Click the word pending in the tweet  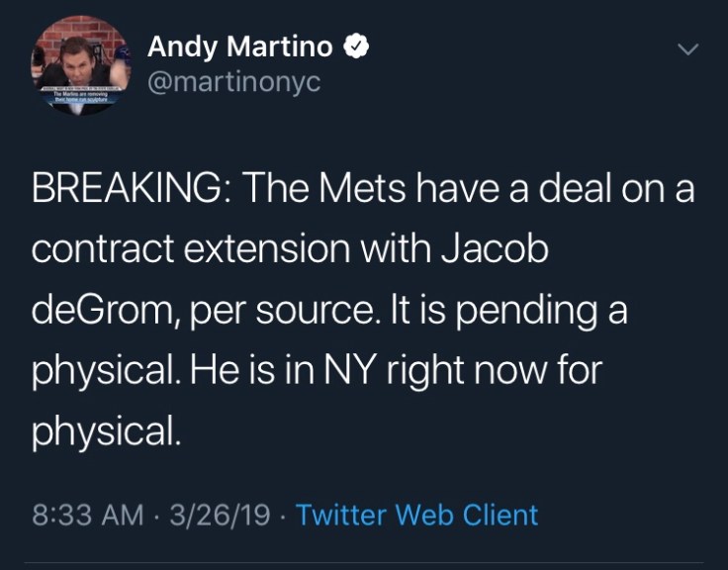click(540, 312)
